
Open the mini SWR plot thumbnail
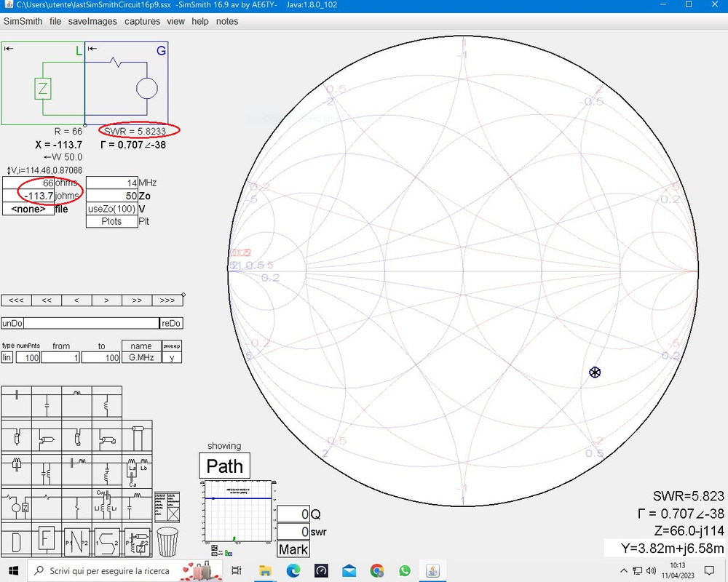point(237,511)
